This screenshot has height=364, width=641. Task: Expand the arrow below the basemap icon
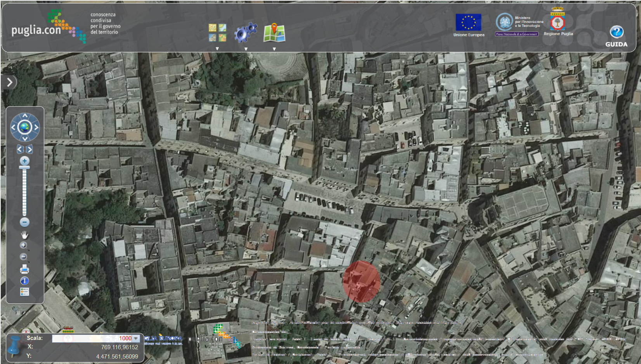pos(217,49)
